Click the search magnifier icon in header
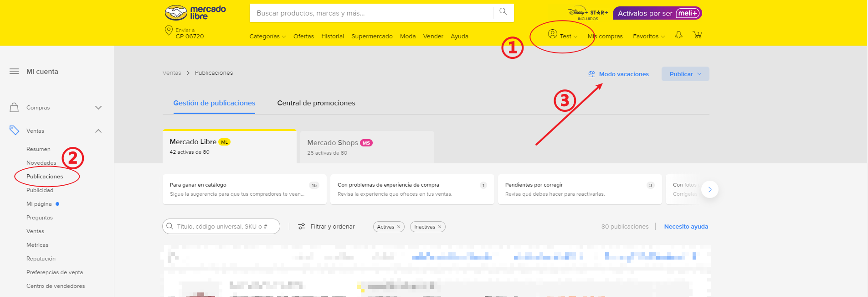The image size is (868, 297). click(503, 12)
